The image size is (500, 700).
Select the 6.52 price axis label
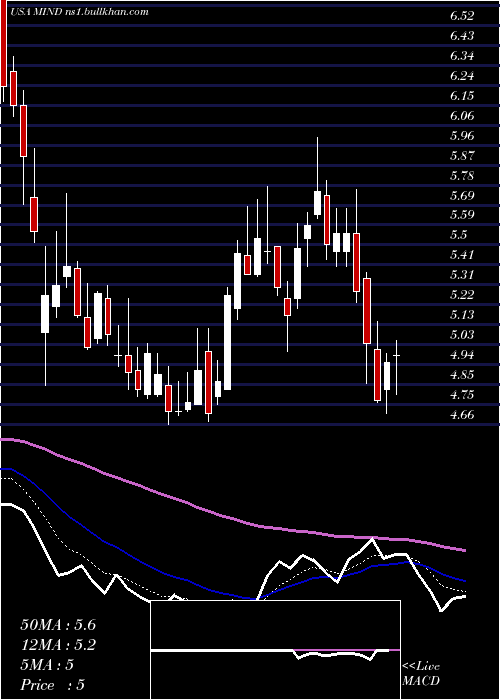(462, 16)
